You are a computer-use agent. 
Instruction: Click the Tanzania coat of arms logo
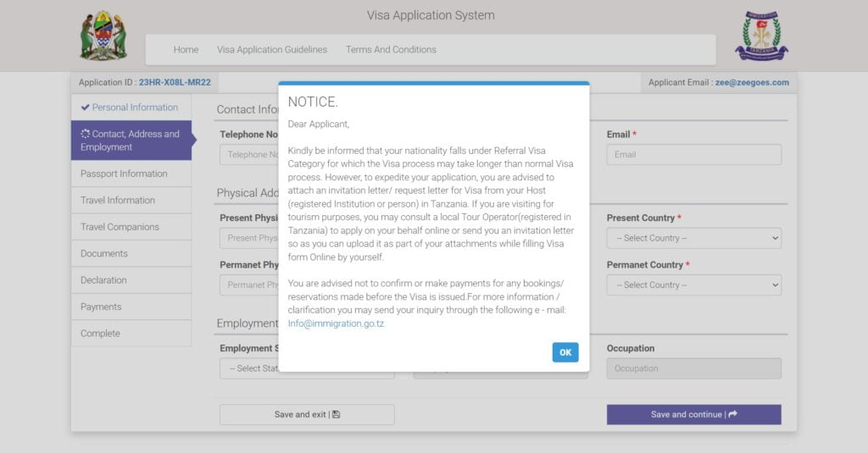point(103,36)
